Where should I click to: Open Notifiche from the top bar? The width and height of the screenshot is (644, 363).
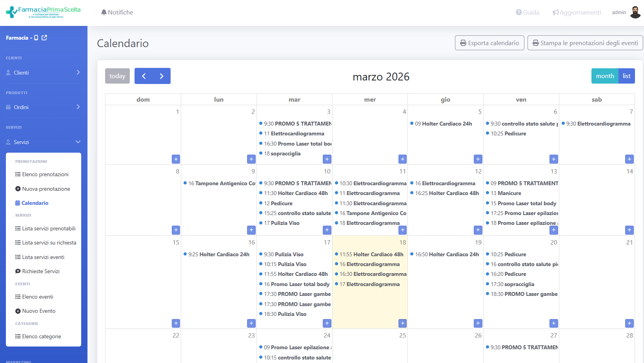(117, 12)
